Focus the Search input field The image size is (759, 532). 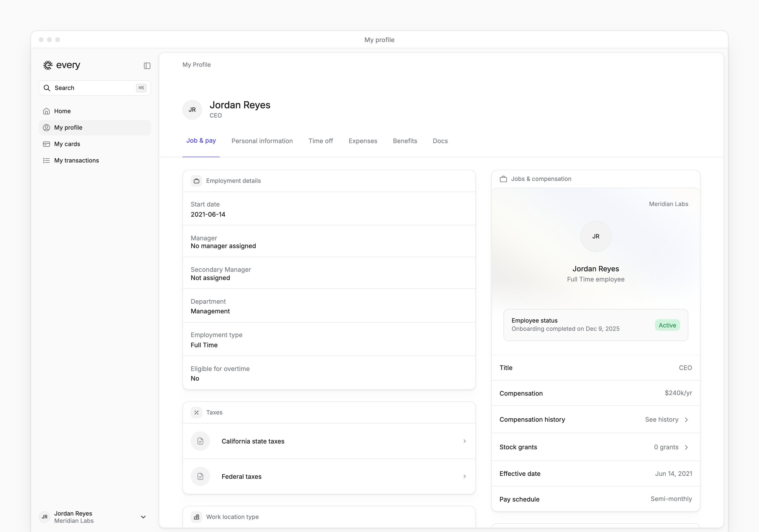[95, 88]
